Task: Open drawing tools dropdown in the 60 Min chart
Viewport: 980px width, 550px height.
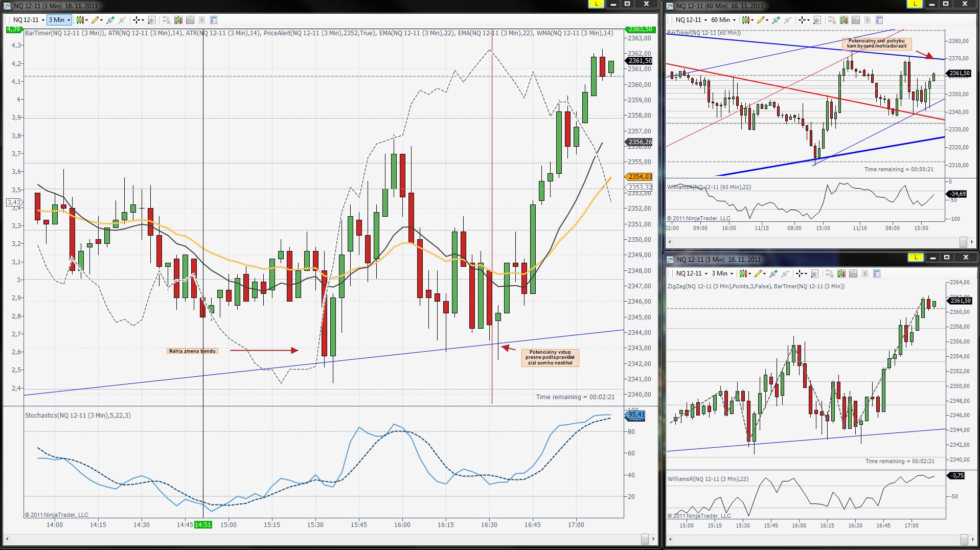Action: (x=763, y=20)
